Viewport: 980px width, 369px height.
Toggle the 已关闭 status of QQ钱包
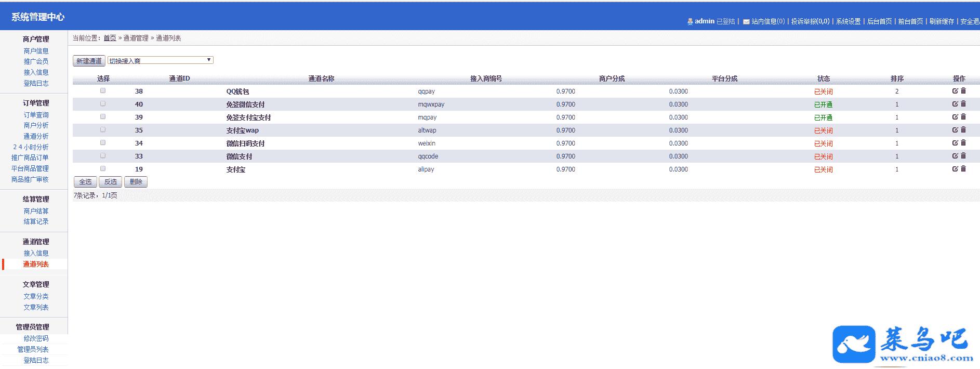coord(823,91)
